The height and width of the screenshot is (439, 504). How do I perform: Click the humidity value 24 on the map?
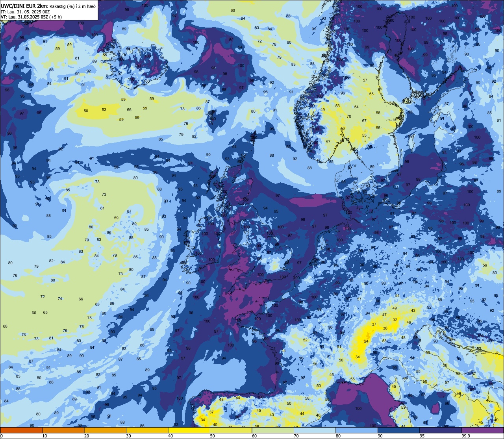click(366, 341)
